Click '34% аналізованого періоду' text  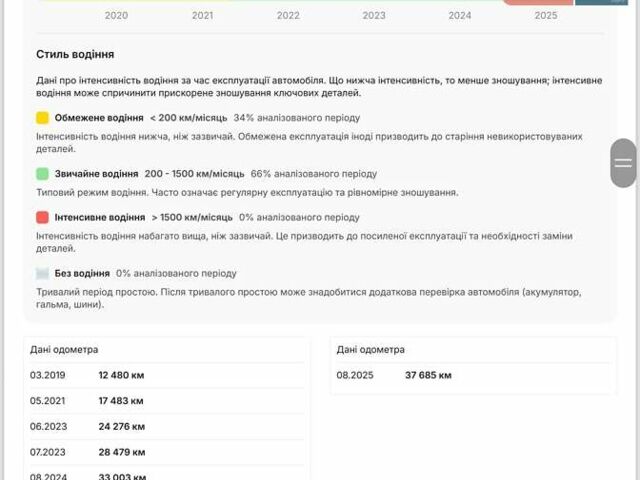point(297,118)
